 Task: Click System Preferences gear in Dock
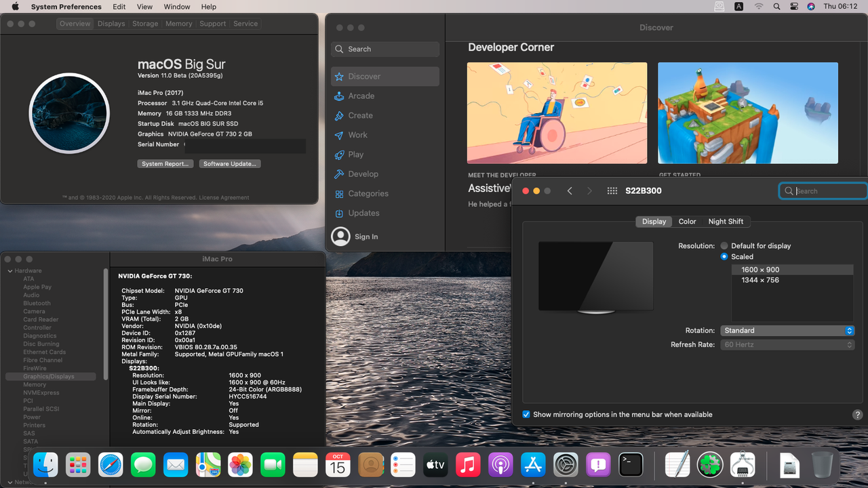[x=566, y=465]
